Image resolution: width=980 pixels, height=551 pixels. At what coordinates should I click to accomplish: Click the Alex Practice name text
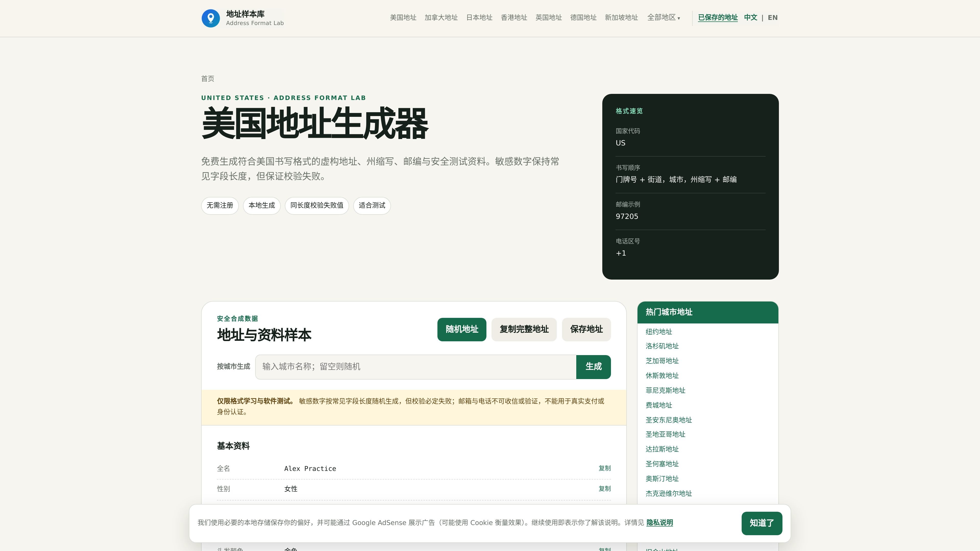[310, 469]
